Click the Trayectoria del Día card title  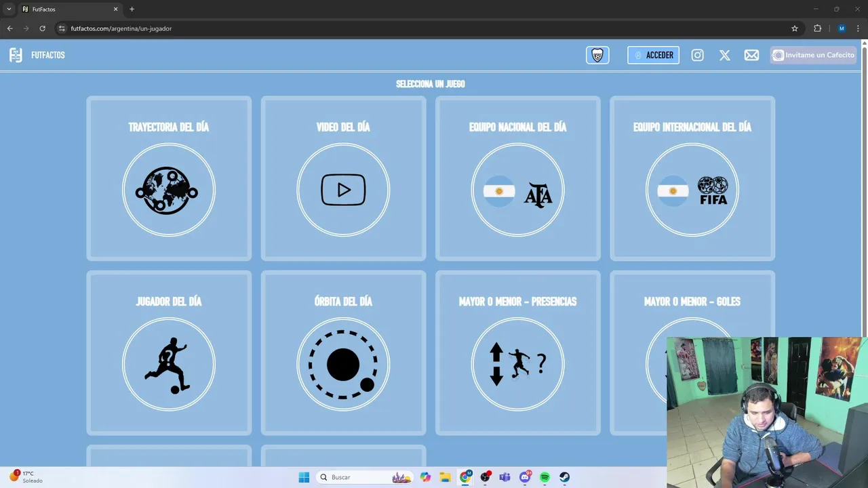pyautogui.click(x=169, y=127)
